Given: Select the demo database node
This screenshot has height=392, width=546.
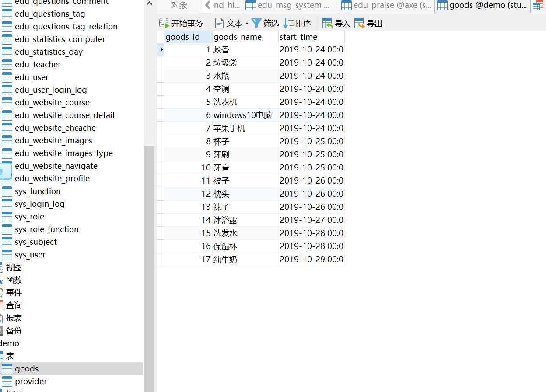Looking at the screenshot, I should [10, 343].
